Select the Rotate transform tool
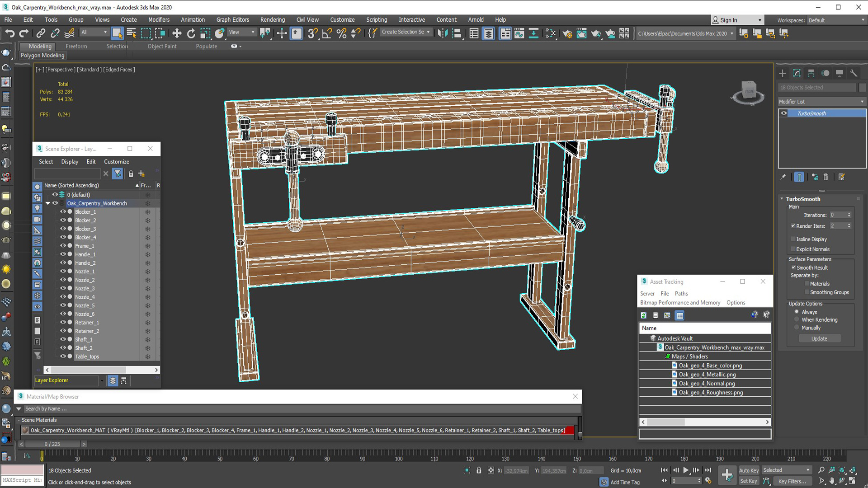Viewport: 868px width, 488px height. click(191, 33)
